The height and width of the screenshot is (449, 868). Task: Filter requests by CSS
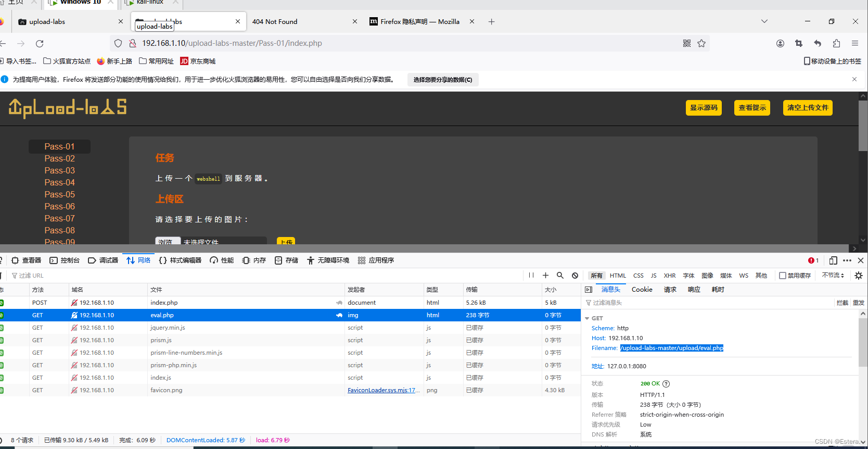click(x=639, y=276)
